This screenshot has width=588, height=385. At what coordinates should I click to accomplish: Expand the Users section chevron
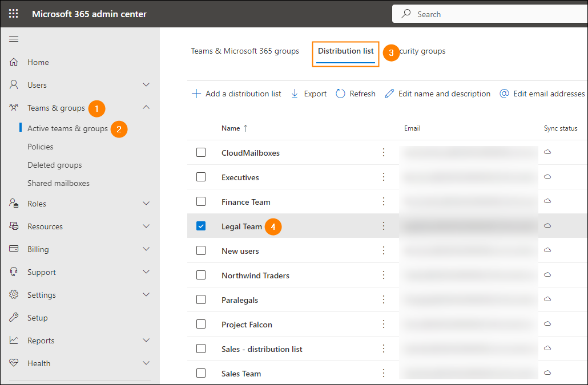tap(146, 84)
